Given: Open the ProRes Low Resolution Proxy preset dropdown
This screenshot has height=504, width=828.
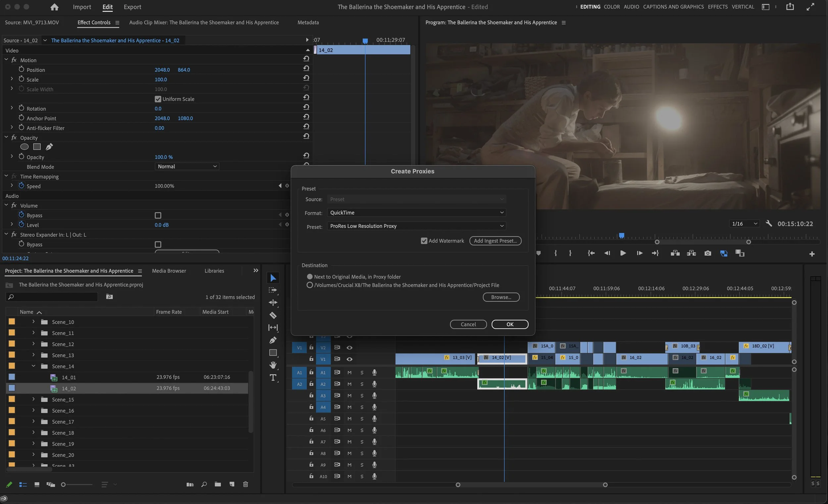Looking at the screenshot, I should (x=416, y=226).
